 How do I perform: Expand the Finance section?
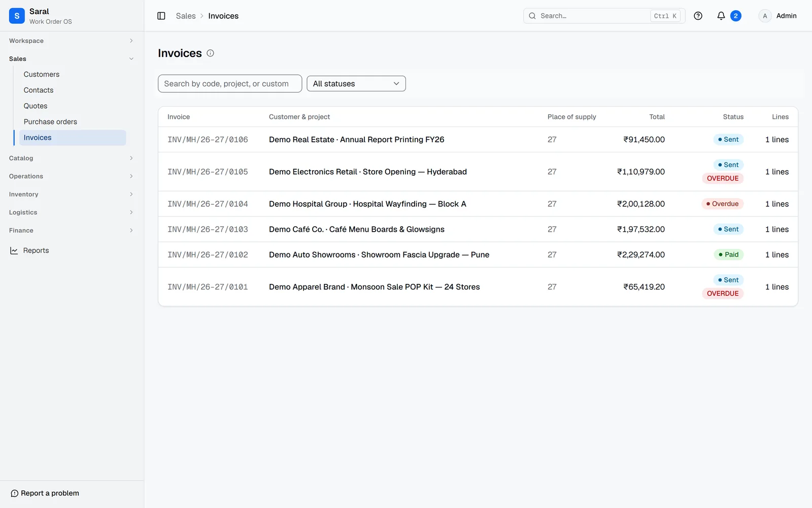pyautogui.click(x=72, y=230)
